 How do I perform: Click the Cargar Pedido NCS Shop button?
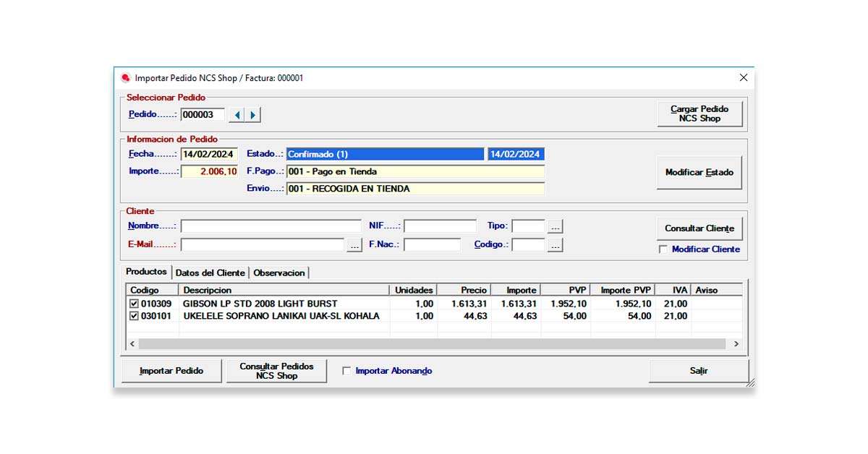click(x=699, y=113)
